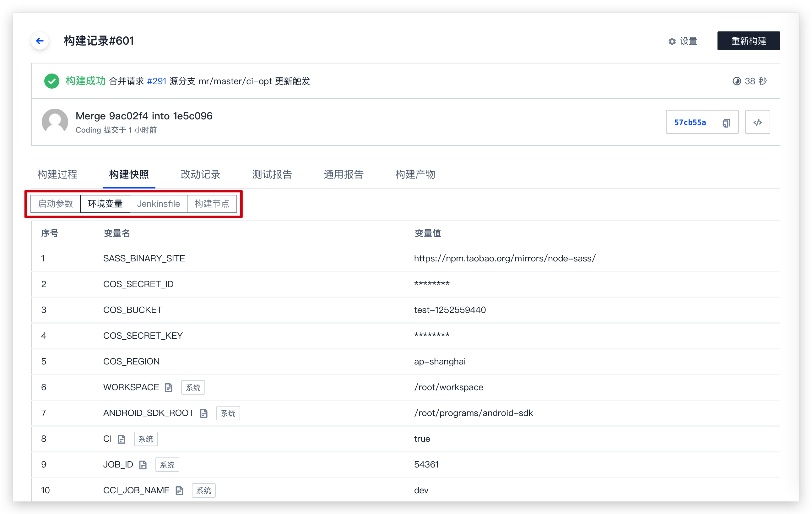
Task: Click the document icon next to JOB_ID
Action: pos(143,465)
